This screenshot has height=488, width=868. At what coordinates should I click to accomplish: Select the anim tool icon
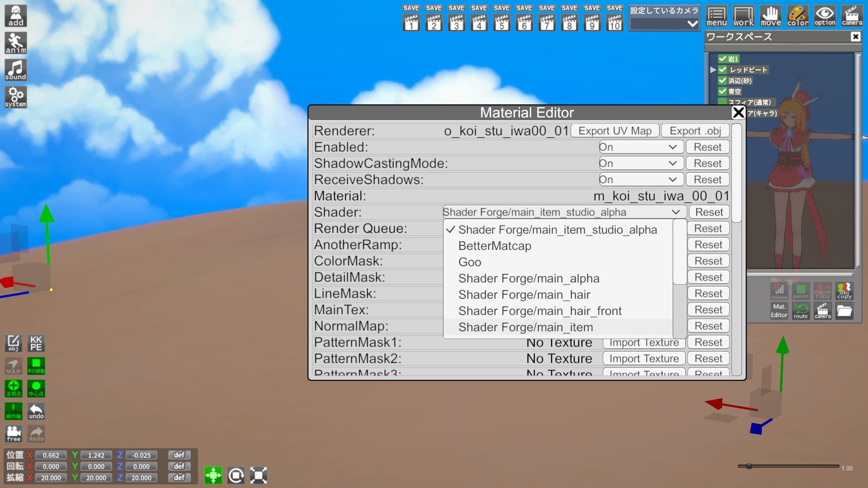tap(15, 43)
